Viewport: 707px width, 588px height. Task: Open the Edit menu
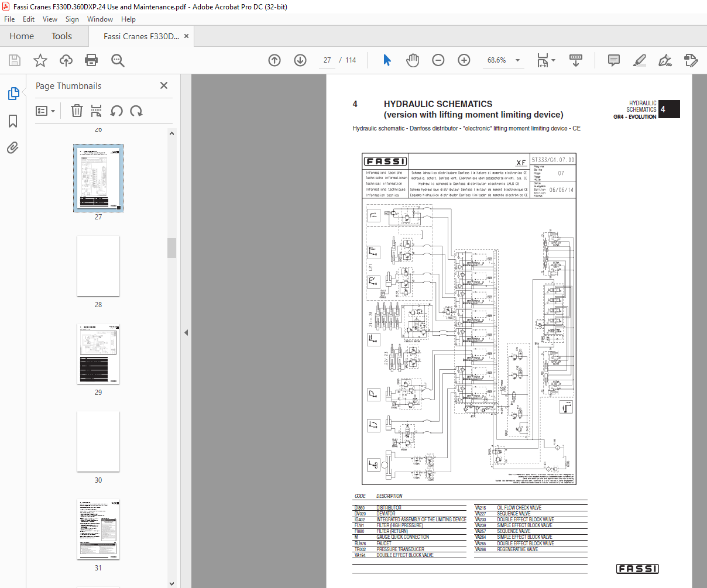29,19
